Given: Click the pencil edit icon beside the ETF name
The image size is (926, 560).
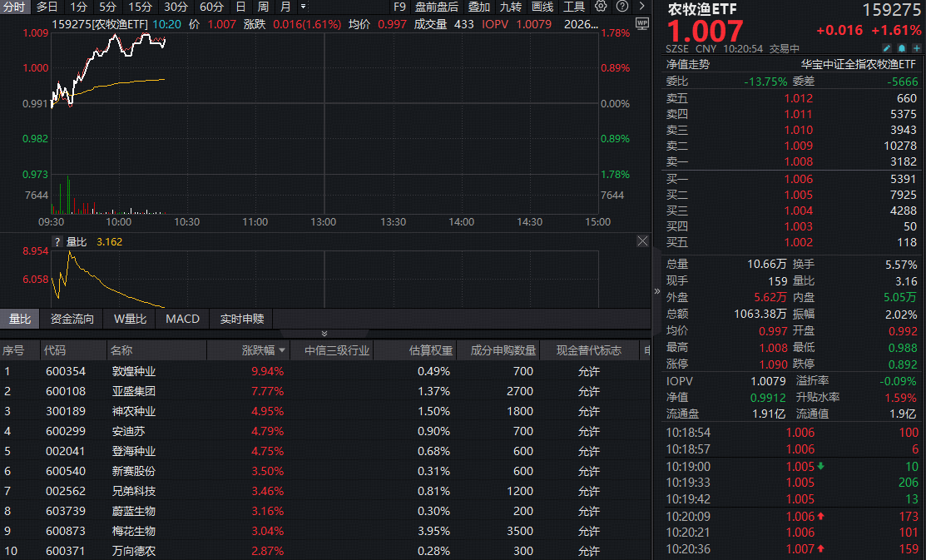Looking at the screenshot, I should (885, 48).
